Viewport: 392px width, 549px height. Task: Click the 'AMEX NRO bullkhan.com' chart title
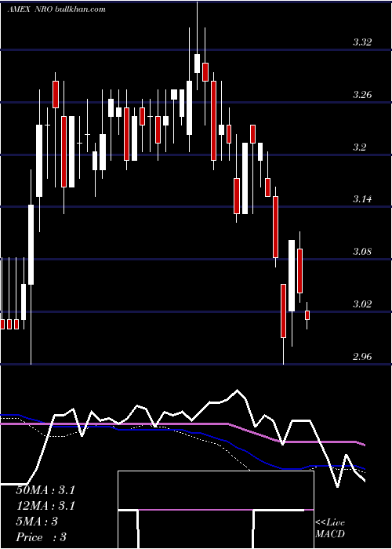coord(56,9)
